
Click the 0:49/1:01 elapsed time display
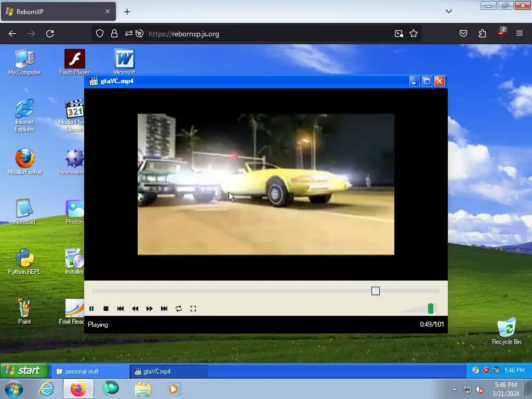[432, 324]
